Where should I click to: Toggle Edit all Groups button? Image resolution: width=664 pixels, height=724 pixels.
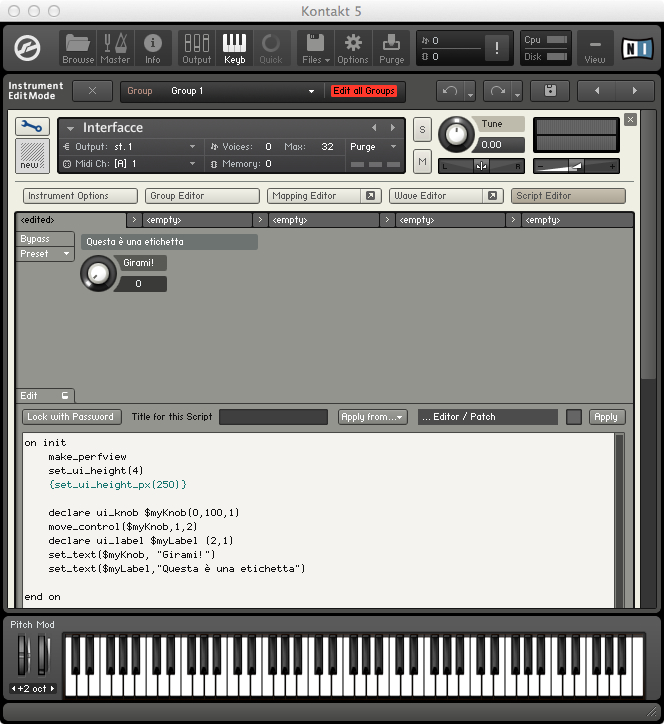click(x=364, y=91)
